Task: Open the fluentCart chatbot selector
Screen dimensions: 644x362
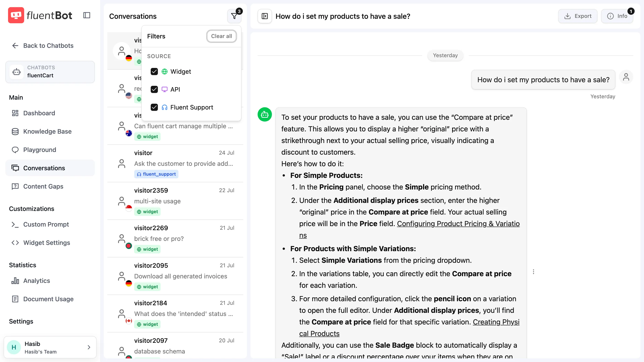Action: coord(50,72)
